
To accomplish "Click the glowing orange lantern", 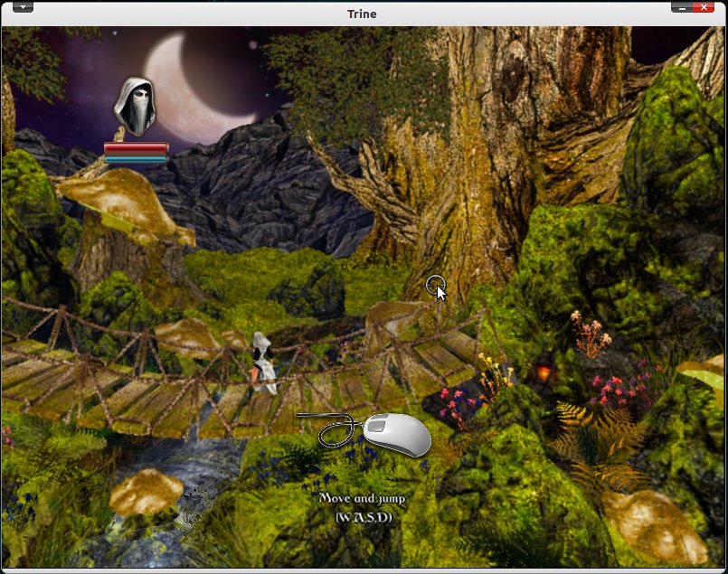I will click(544, 371).
